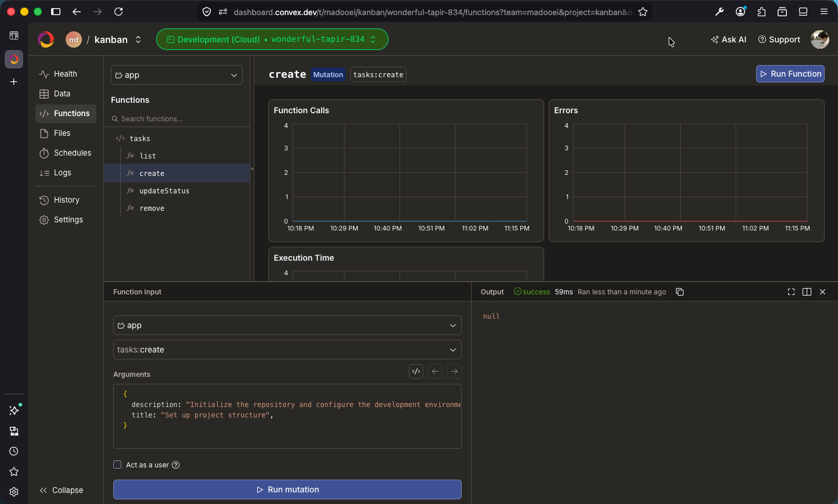Open the app component dropdown above Functions
838x504 pixels.
pos(177,75)
